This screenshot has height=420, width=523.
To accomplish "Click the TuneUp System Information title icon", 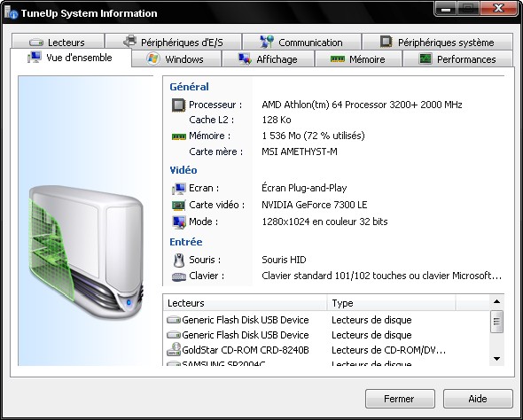I will coord(11,12).
